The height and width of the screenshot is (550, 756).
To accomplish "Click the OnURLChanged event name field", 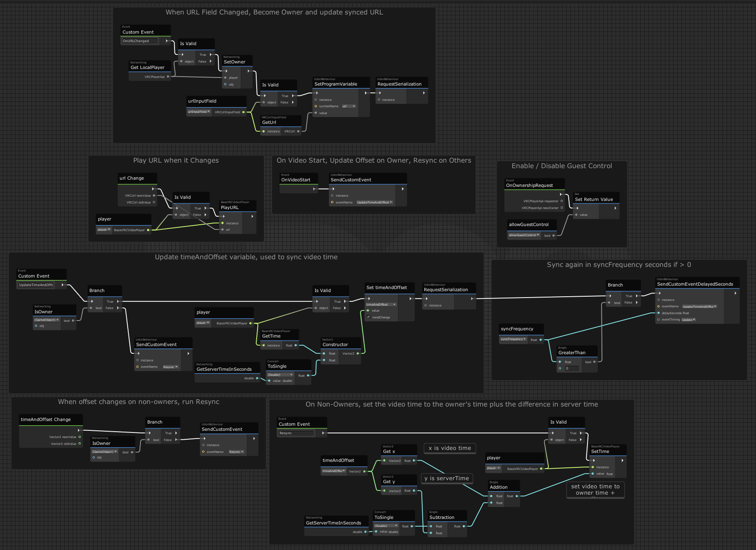I will (140, 41).
